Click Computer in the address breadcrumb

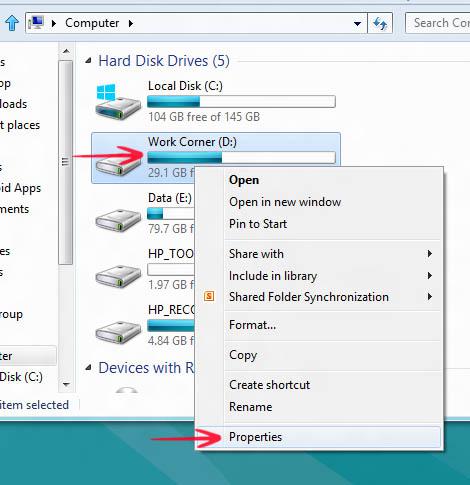click(92, 23)
